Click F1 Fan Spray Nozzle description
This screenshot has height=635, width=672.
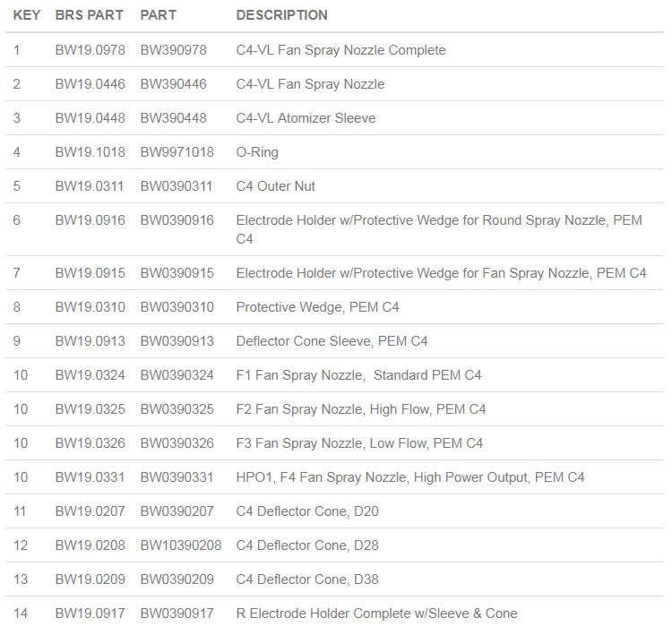[358, 375]
